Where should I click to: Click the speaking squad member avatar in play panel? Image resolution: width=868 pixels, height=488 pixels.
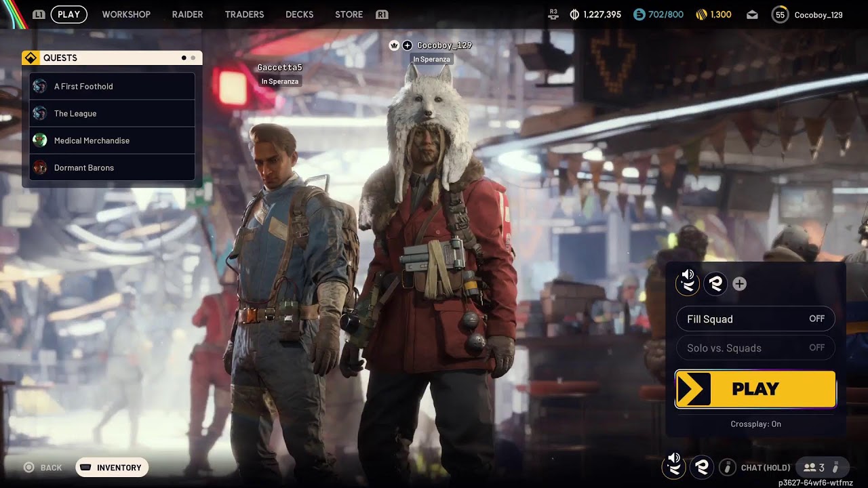pyautogui.click(x=688, y=283)
